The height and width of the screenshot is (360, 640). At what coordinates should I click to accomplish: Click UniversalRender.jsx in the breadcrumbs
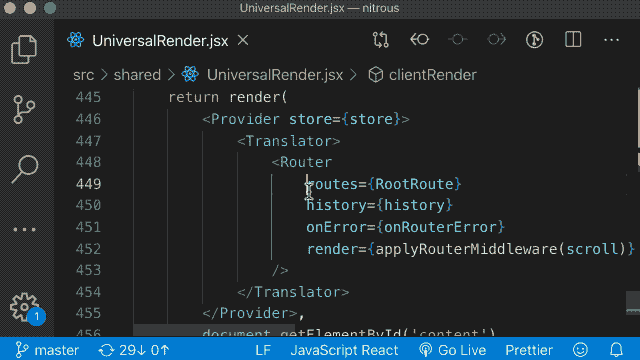(x=275, y=75)
